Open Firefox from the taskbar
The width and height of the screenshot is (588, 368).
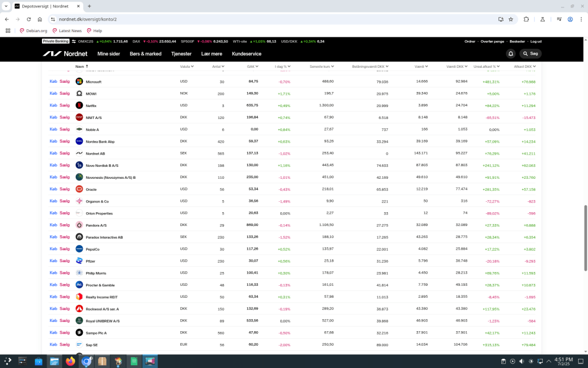tap(71, 362)
